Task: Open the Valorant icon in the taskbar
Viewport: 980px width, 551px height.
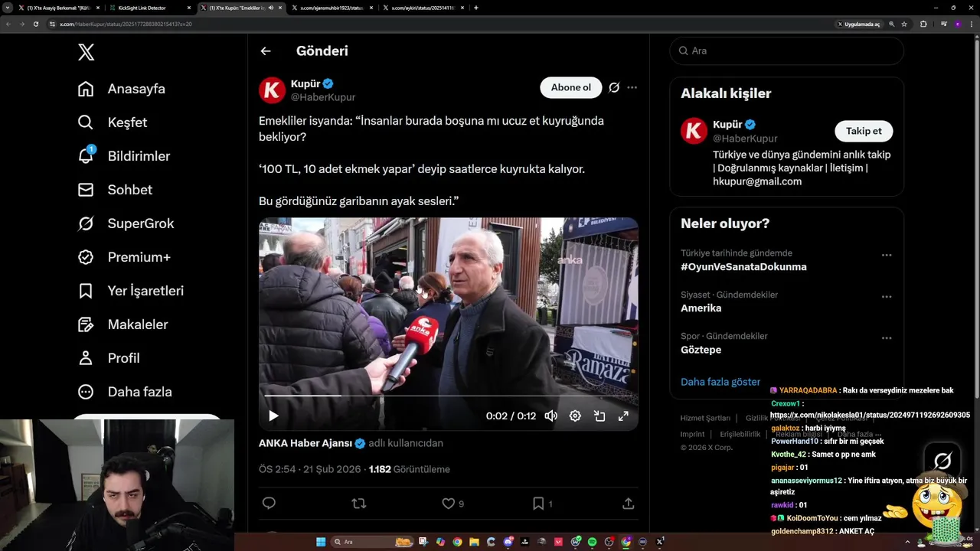Action: [x=558, y=542]
